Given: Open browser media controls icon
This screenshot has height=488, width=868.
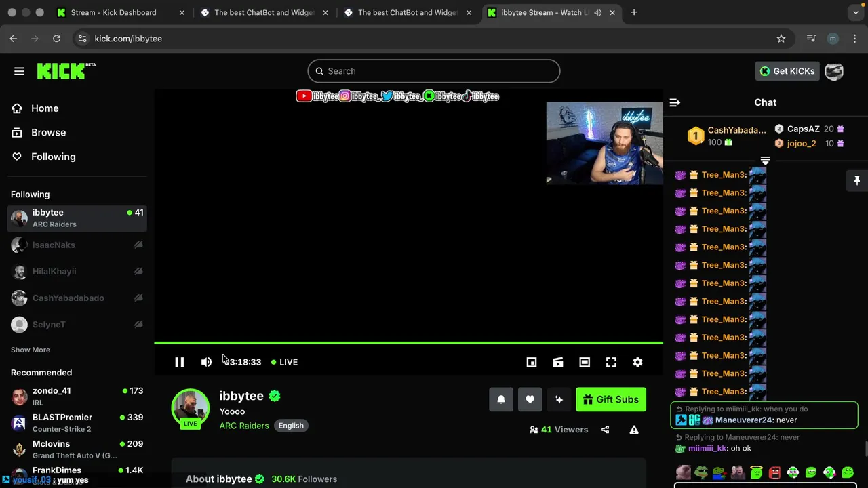Looking at the screenshot, I should point(811,39).
